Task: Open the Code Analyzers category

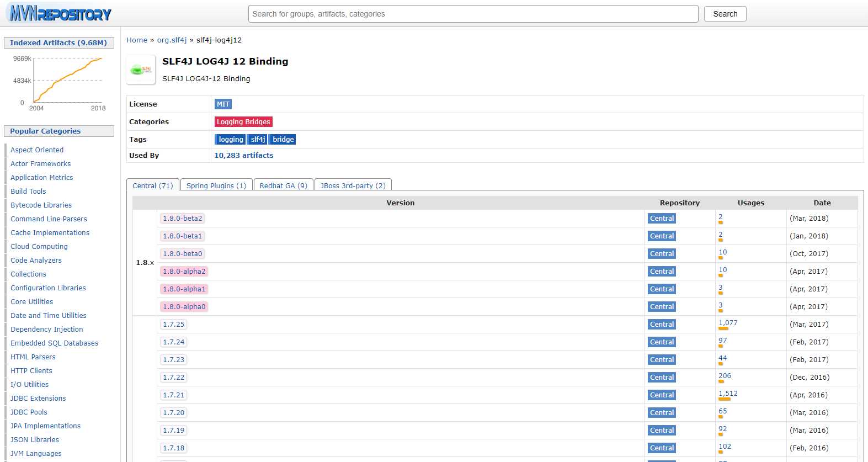Action: coord(36,261)
